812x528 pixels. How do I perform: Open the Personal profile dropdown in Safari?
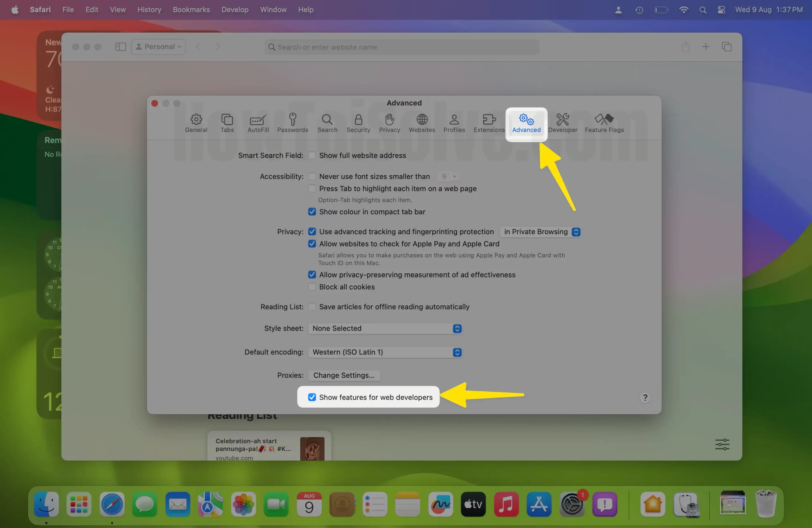(159, 47)
